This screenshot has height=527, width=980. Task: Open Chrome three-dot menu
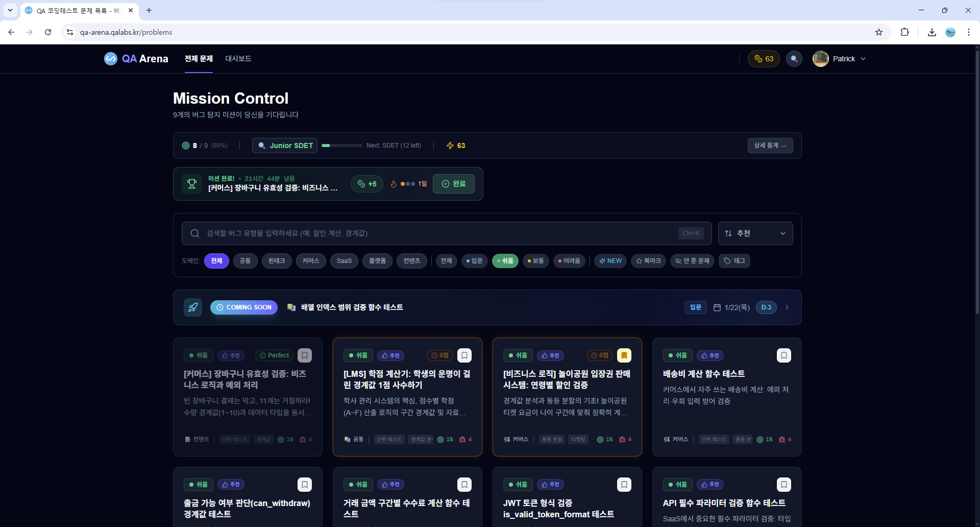tap(969, 32)
